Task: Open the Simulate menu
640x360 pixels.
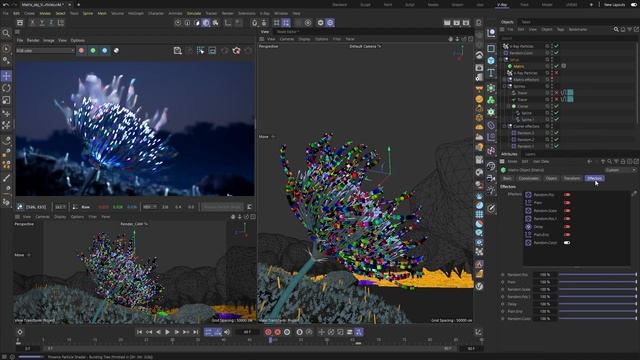Action: pos(194,13)
